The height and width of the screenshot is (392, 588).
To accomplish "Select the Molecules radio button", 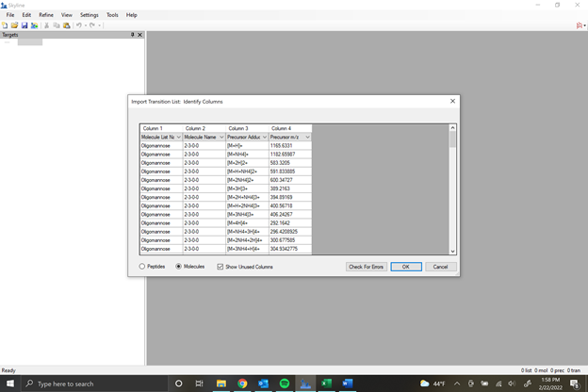I will [179, 267].
